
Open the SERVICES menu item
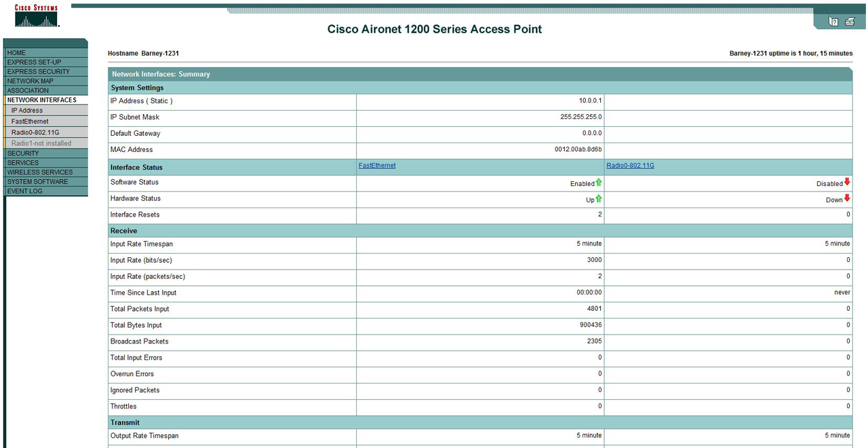tap(46, 163)
